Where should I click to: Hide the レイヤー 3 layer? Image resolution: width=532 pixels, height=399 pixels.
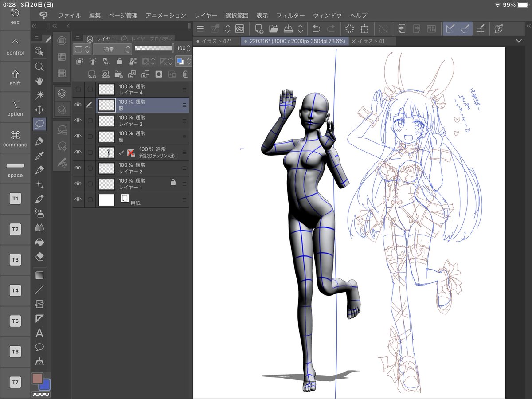pos(78,121)
